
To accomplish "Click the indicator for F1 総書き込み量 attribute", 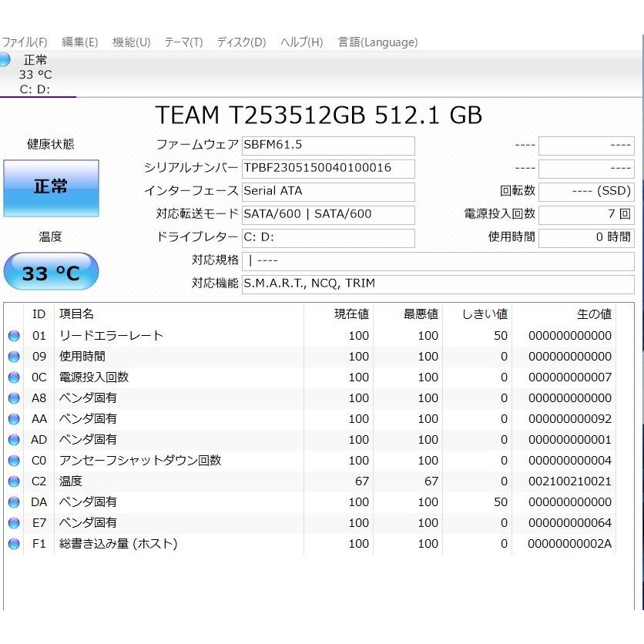I will click(x=13, y=543).
